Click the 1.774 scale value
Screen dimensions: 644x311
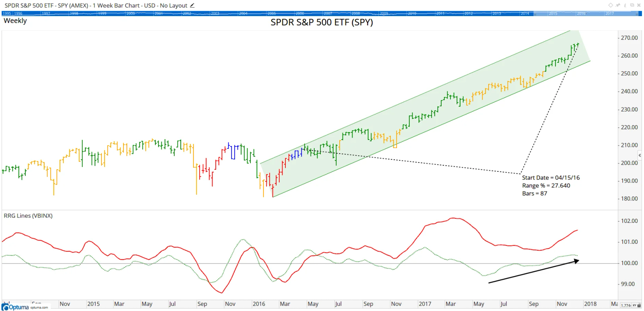626,305
